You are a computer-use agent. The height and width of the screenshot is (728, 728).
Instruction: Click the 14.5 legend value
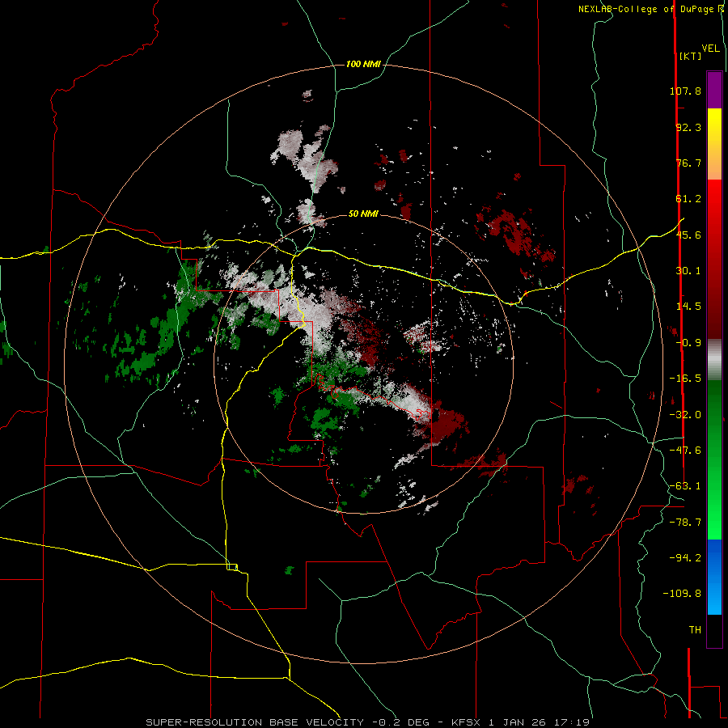tap(688, 307)
